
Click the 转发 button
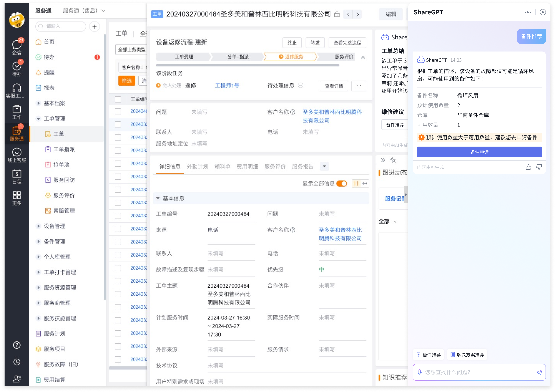tap(315, 42)
